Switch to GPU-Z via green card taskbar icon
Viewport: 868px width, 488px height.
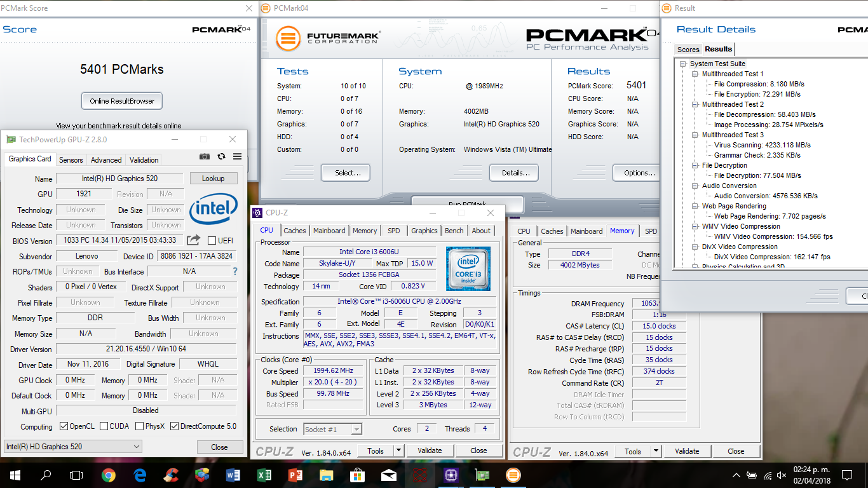click(482, 475)
